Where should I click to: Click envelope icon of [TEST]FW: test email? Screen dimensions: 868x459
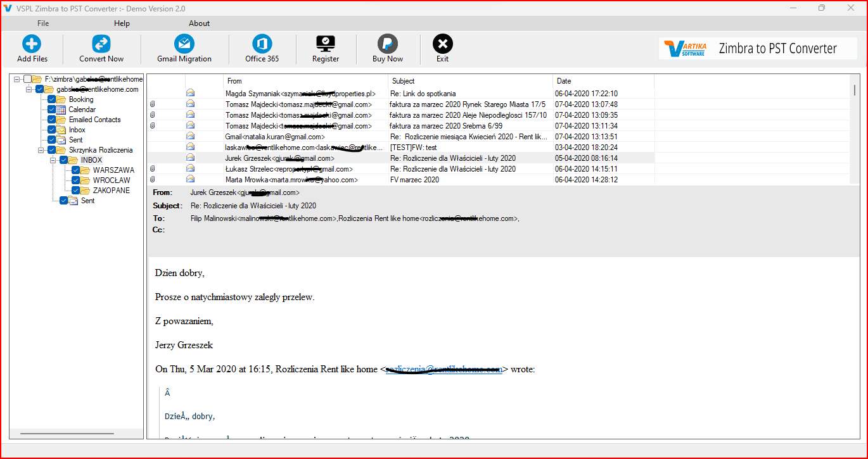[190, 147]
